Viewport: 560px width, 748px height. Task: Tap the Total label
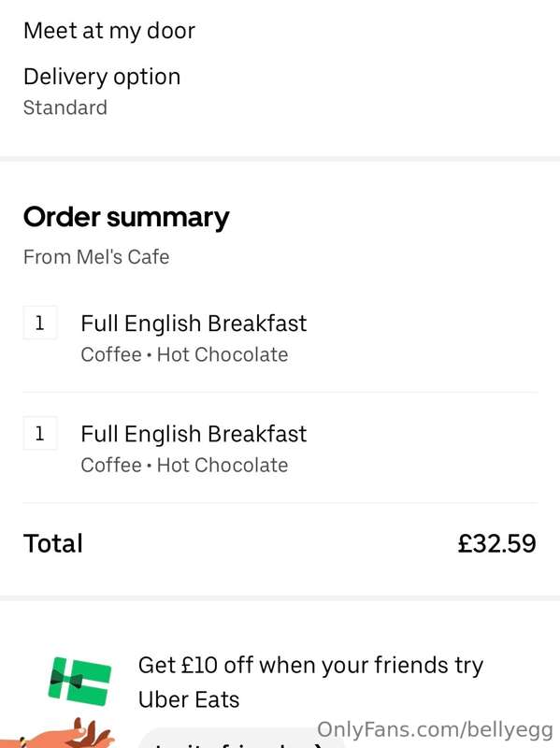pos(53,543)
